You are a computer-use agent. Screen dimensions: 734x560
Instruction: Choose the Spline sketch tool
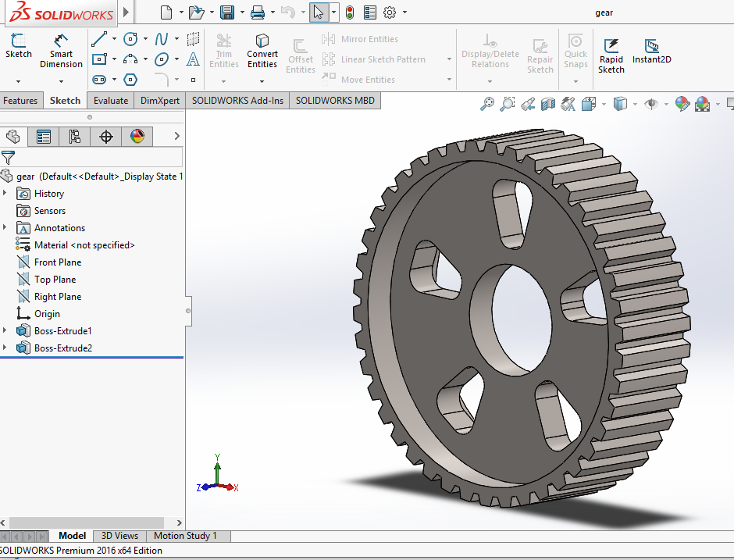162,39
